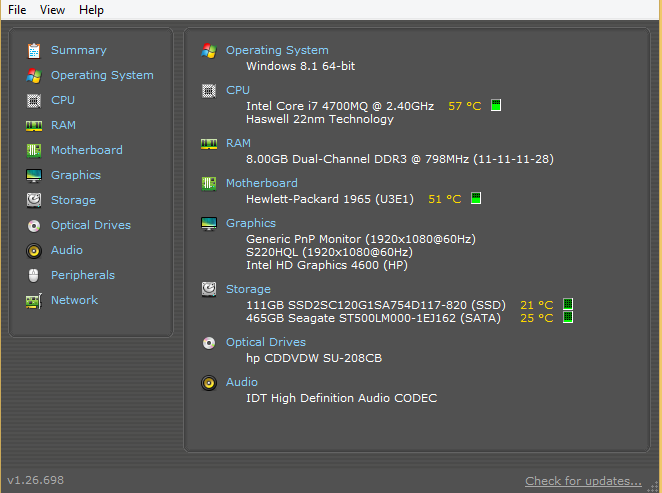Screen dimensions: 662x493
Task: Click the SSD temperature status indicator
Action: tap(567, 305)
